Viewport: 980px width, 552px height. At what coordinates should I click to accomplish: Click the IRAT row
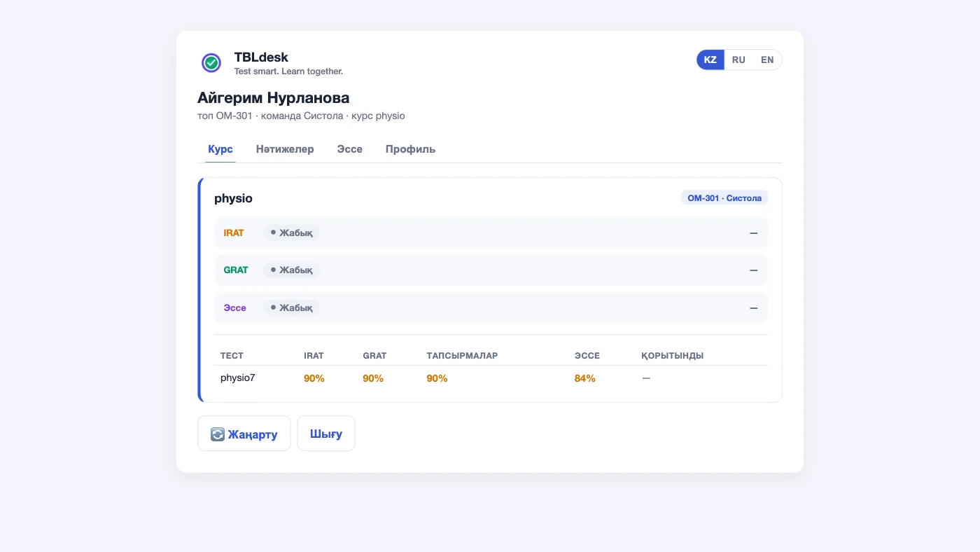point(491,233)
